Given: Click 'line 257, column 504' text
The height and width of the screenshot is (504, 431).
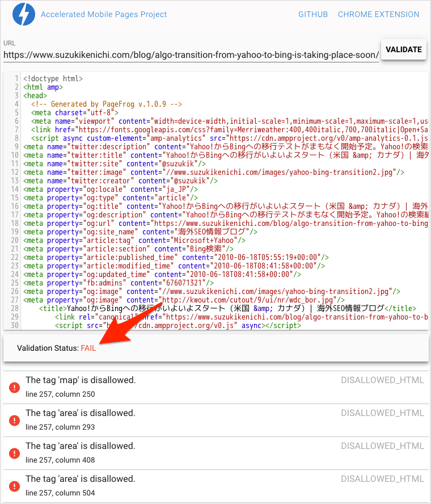Looking at the screenshot, I should (x=60, y=493).
